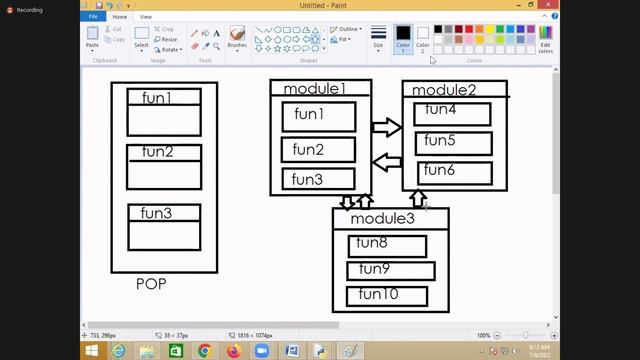Open Zoom from the taskbar
Screen dimensions: 640x360
pyautogui.click(x=262, y=351)
